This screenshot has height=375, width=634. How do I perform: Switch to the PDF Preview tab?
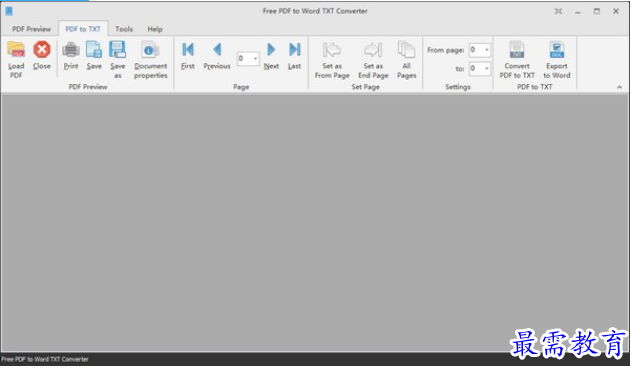click(x=32, y=29)
